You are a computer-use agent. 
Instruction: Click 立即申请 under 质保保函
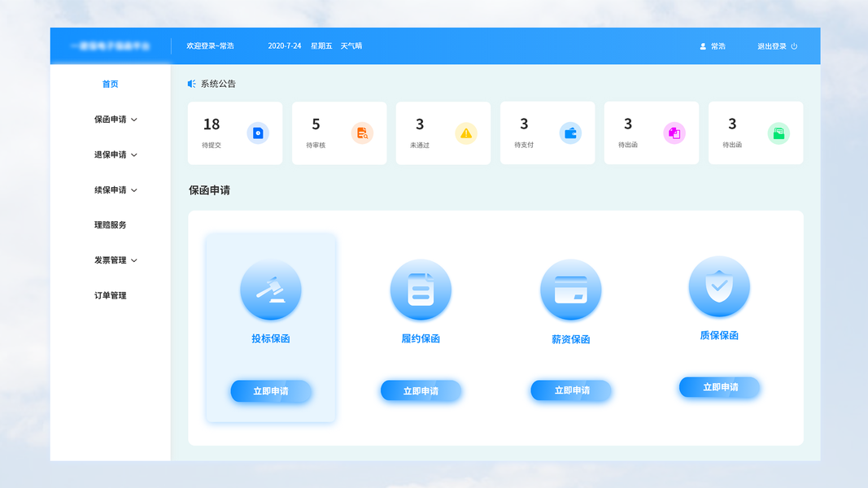click(720, 387)
